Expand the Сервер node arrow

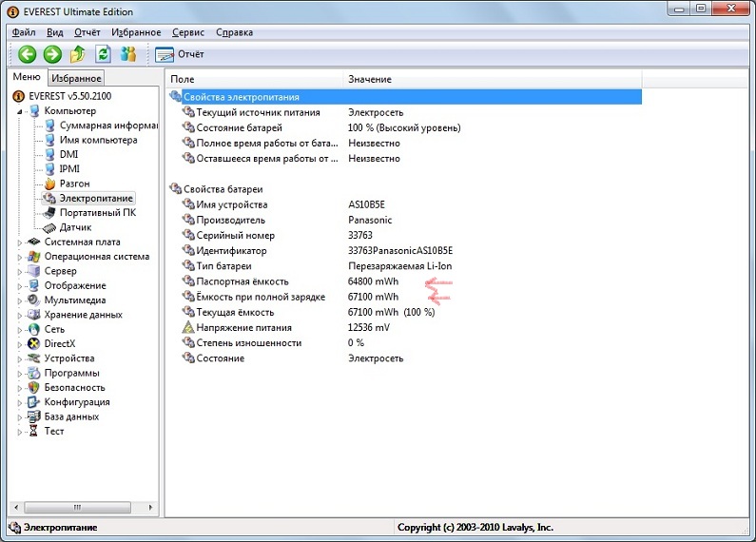pos(20,272)
